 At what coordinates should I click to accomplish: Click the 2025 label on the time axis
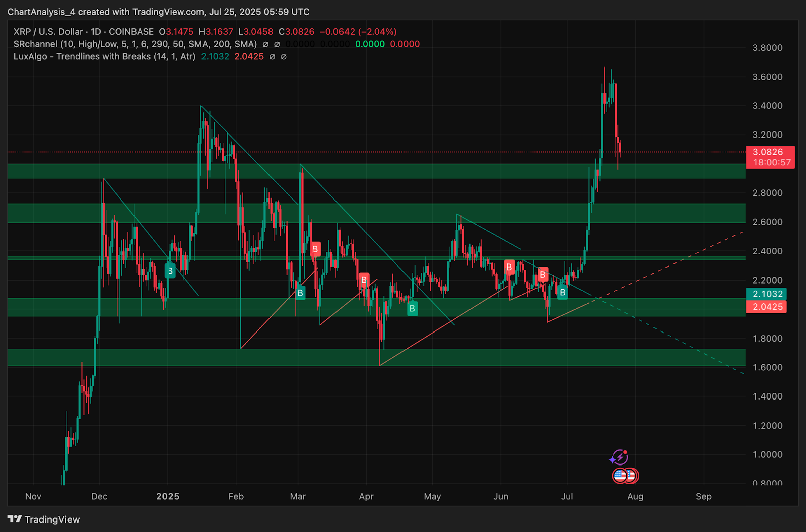tap(168, 496)
